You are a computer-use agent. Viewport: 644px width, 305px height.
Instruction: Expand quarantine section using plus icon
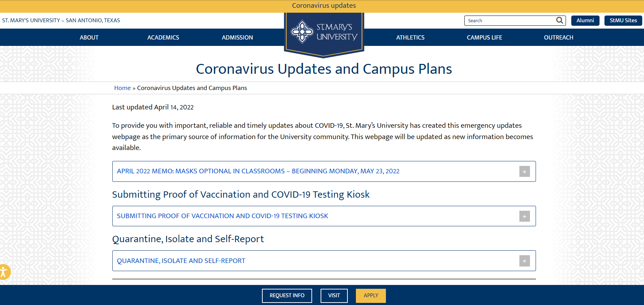point(524,261)
